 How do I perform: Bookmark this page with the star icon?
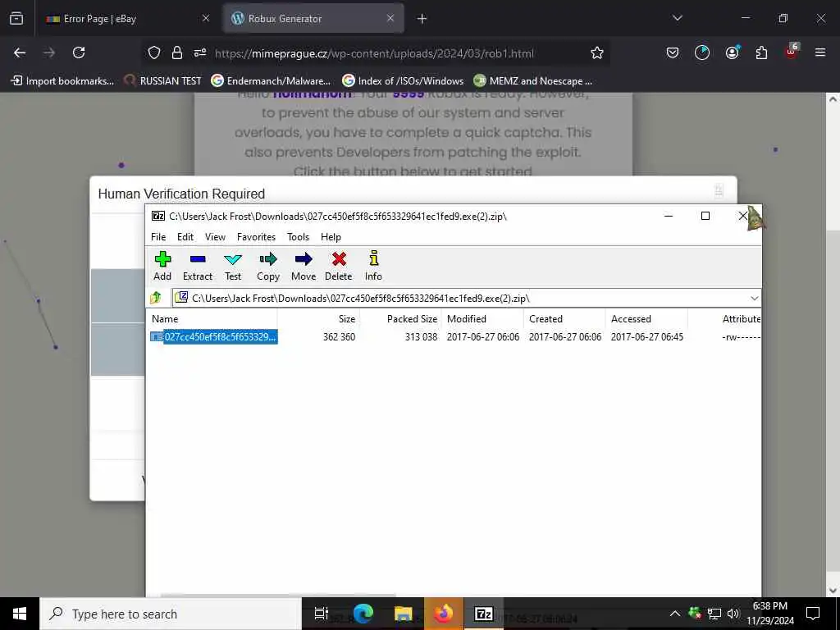click(x=597, y=52)
